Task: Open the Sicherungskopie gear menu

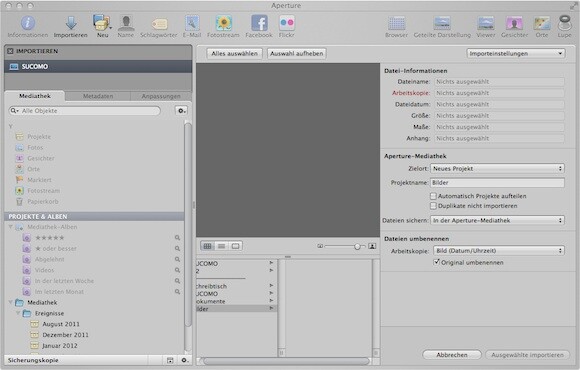Action: tap(185, 360)
